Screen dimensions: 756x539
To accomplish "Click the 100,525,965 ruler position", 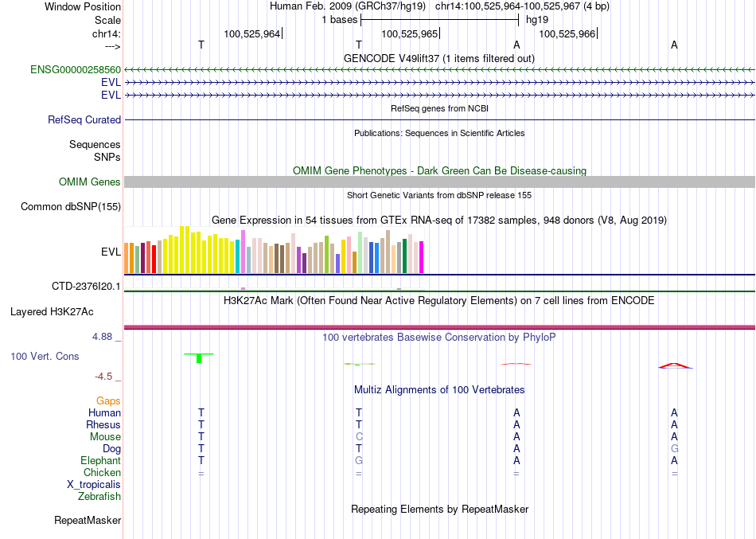I will [409, 33].
